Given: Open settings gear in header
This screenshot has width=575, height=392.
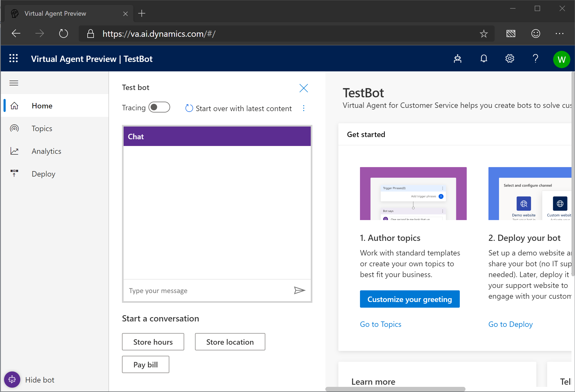Looking at the screenshot, I should pyautogui.click(x=510, y=59).
